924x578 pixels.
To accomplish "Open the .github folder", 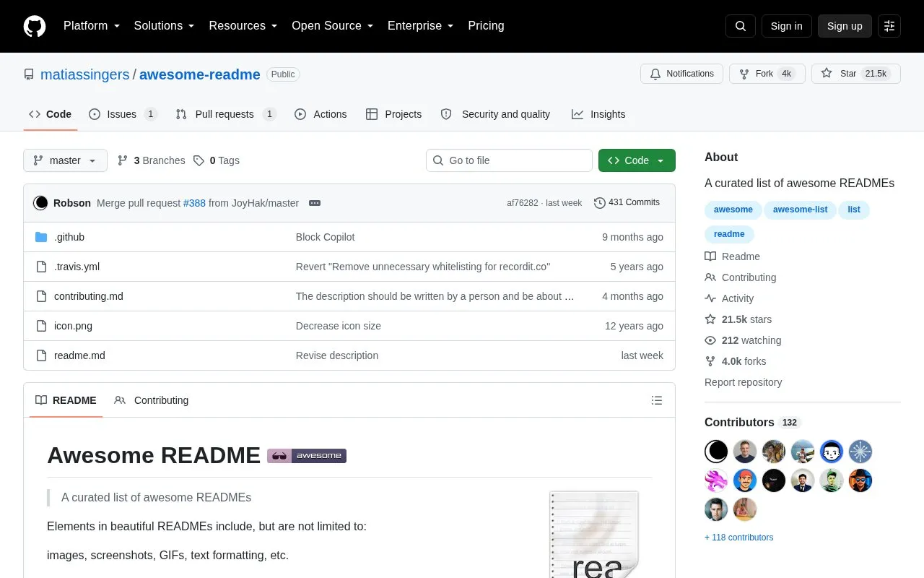I will click(x=69, y=237).
